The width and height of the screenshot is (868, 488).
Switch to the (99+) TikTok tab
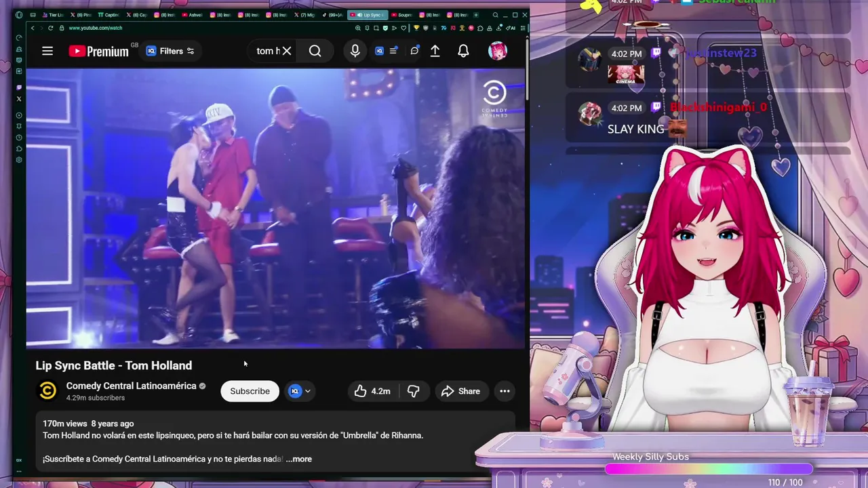tap(332, 15)
